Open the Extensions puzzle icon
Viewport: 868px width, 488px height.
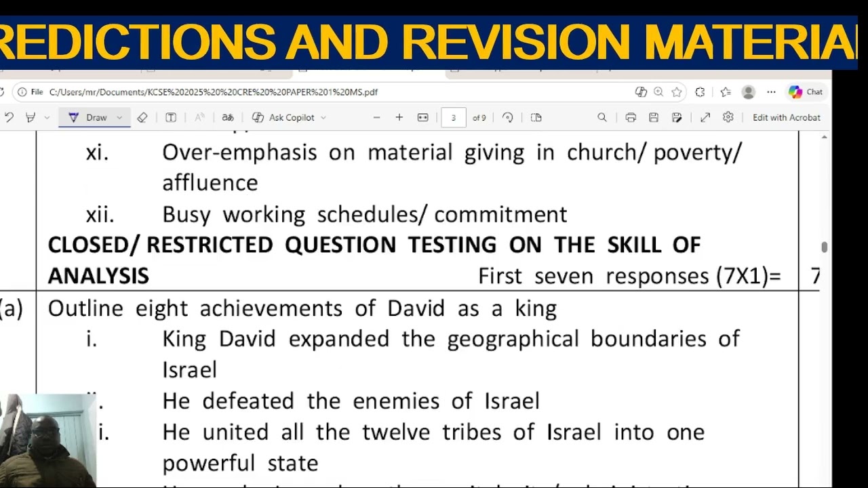click(x=701, y=92)
